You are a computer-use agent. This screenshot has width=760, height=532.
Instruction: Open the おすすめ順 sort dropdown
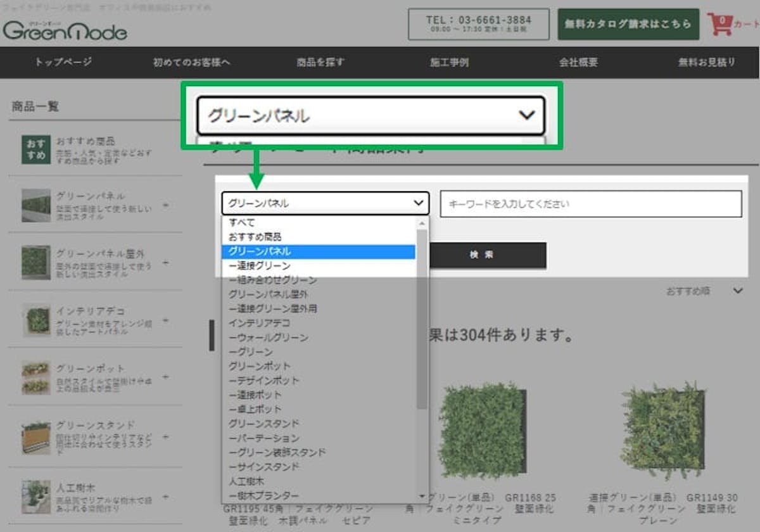point(703,291)
